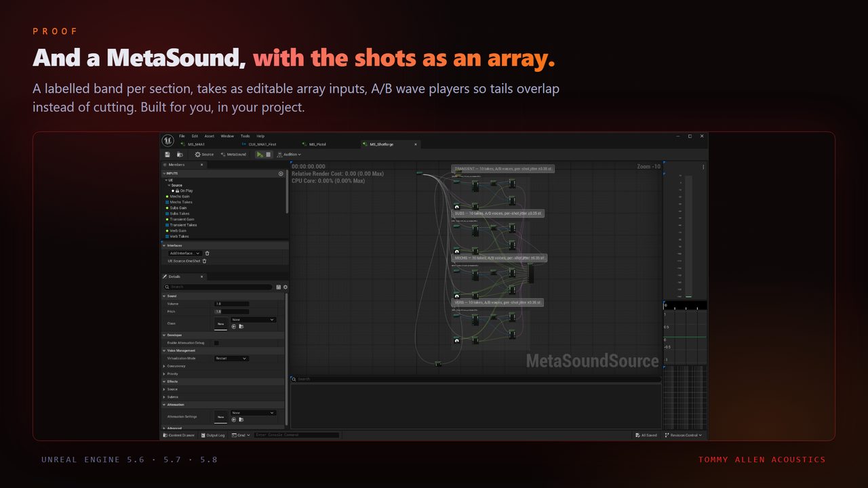
Task: Open the Class None dropdown
Action: tap(254, 319)
